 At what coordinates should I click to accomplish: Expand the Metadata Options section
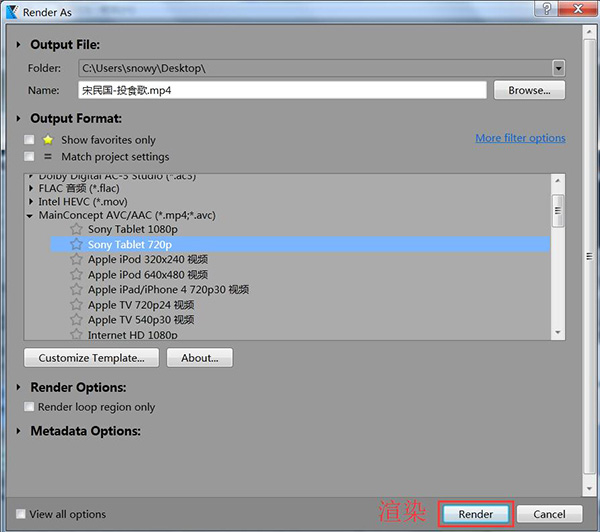pyautogui.click(x=20, y=431)
